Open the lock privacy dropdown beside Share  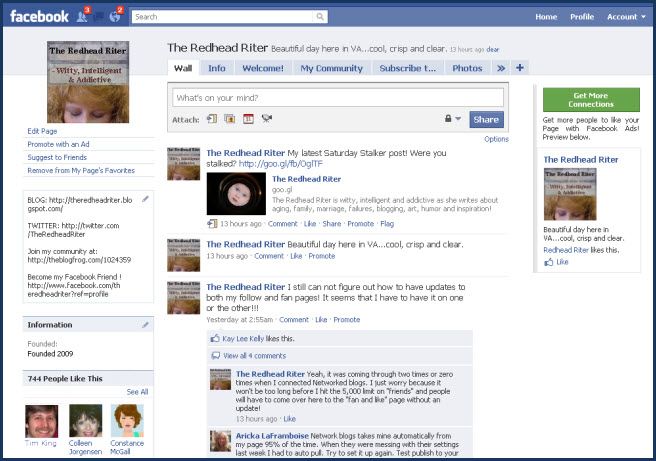tap(451, 119)
